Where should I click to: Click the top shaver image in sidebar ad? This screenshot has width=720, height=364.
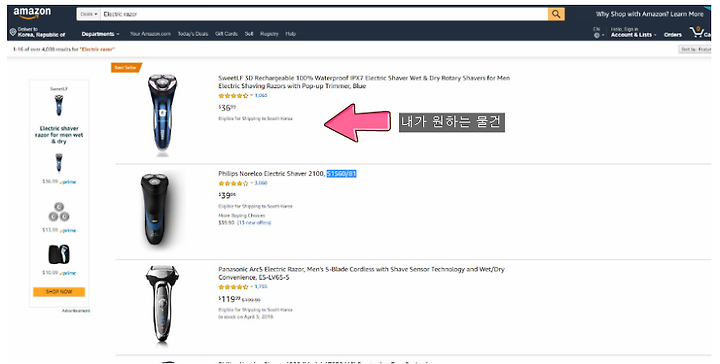[59, 105]
